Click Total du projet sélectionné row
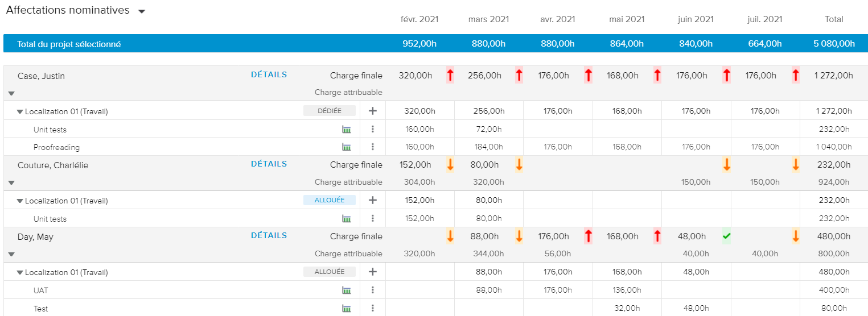The width and height of the screenshot is (868, 316). click(x=69, y=44)
